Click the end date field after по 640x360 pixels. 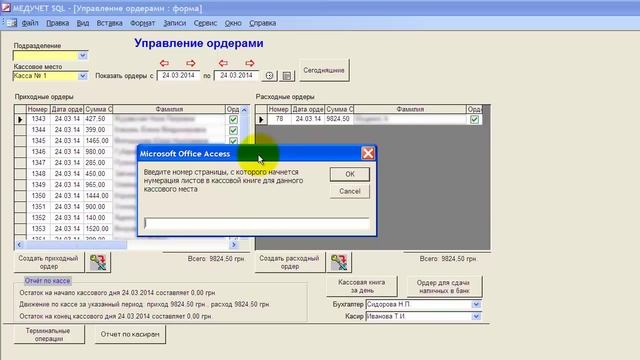(236, 76)
